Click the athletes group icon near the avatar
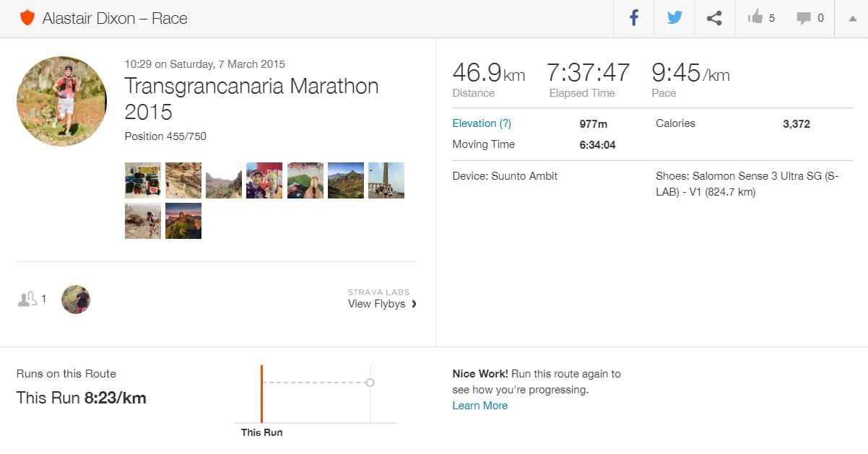Image resolution: width=868 pixels, height=454 pixels. pos(27,298)
